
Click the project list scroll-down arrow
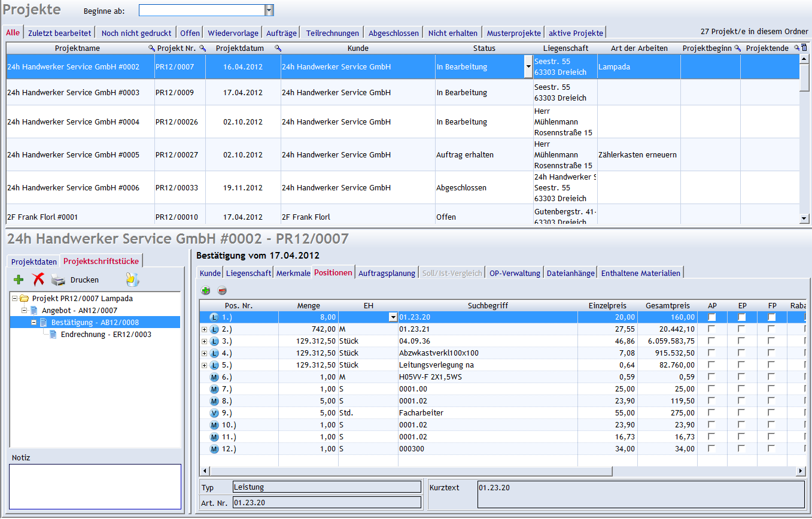[x=804, y=219]
